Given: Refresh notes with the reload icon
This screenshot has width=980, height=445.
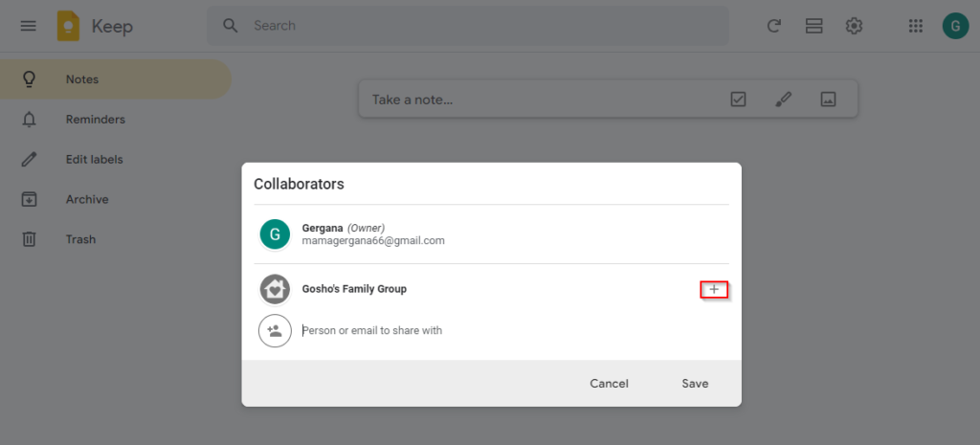Looking at the screenshot, I should [773, 26].
